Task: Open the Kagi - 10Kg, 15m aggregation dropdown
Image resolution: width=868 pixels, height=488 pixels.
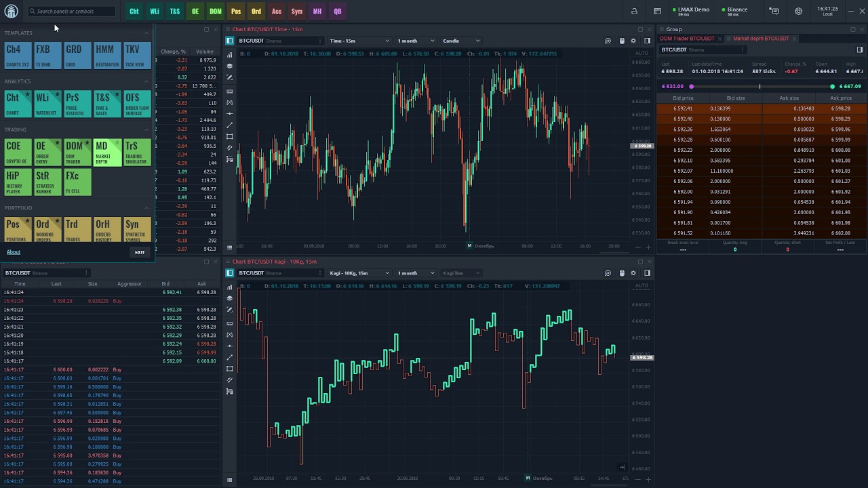Action: (359, 273)
